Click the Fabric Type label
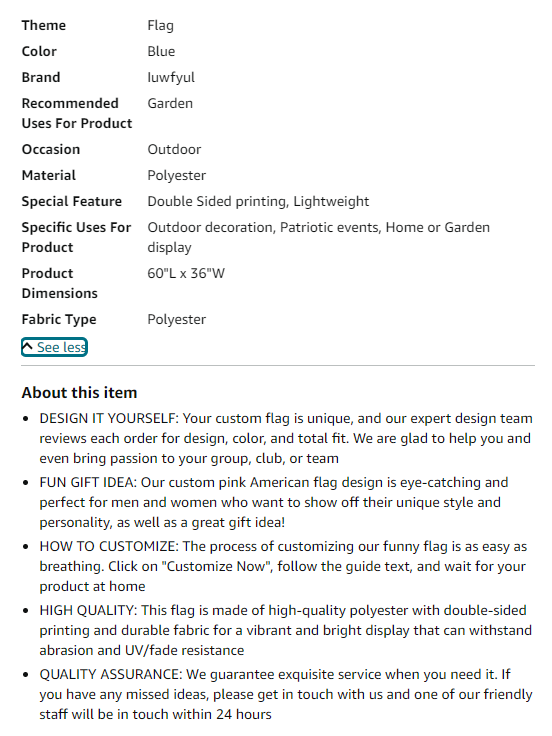The height and width of the screenshot is (736, 552). click(59, 320)
